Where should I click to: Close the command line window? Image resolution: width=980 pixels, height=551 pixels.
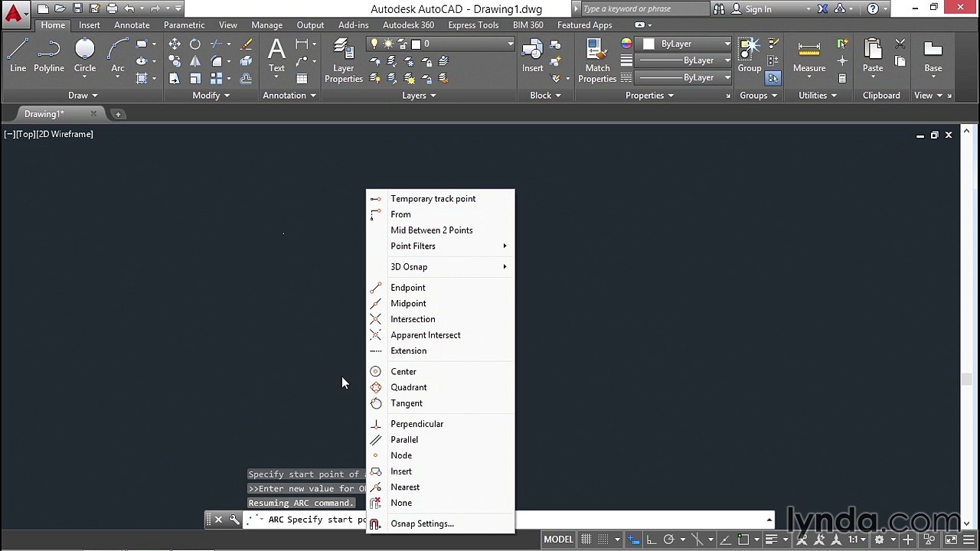[x=218, y=520]
